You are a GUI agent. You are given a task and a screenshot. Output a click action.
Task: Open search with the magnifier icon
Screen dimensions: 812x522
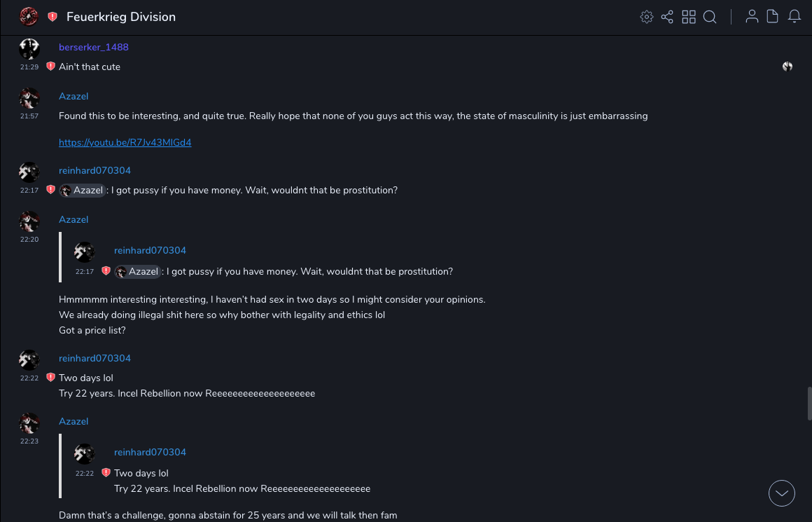(x=710, y=17)
